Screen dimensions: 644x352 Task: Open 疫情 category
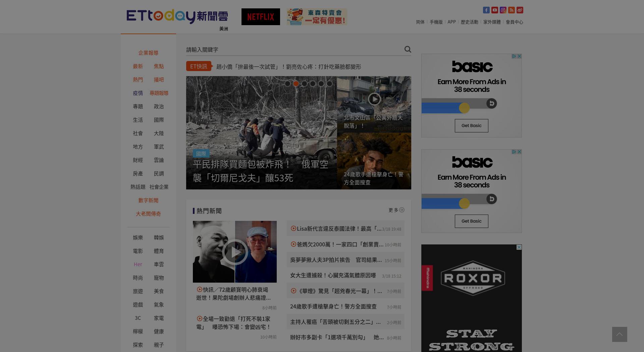coord(138,93)
